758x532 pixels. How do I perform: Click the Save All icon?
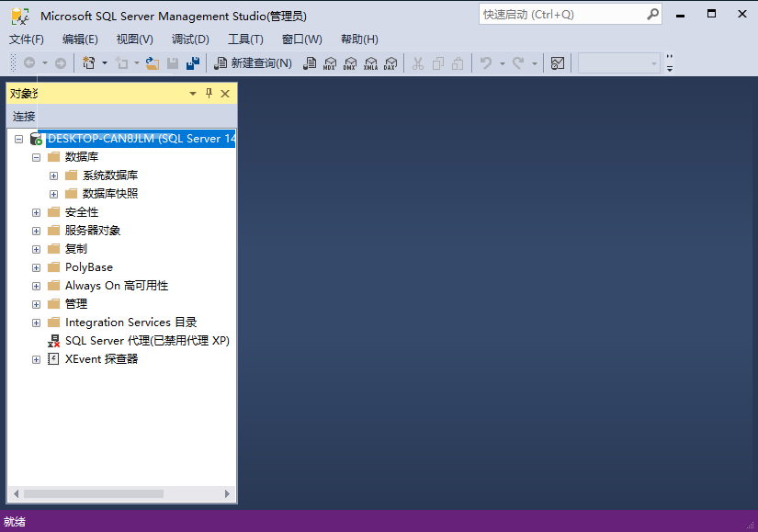193,62
